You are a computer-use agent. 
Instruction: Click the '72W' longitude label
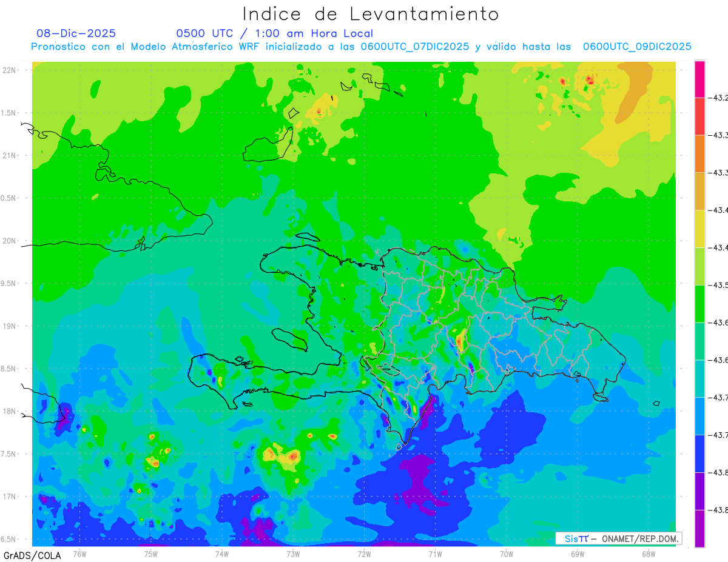(364, 554)
